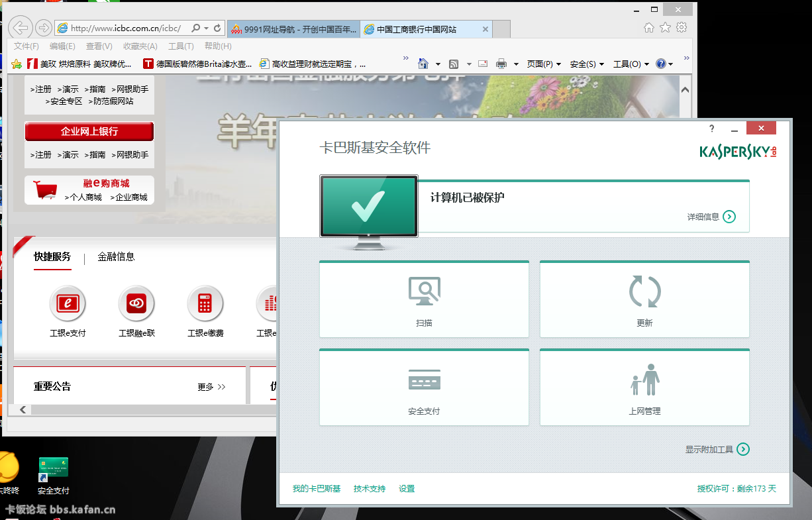Click command bar Home icon
812x520 pixels.
click(x=423, y=64)
